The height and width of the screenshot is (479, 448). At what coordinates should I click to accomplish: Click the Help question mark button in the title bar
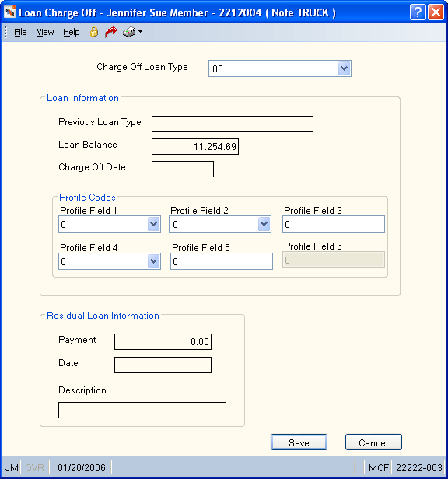pyautogui.click(x=418, y=12)
